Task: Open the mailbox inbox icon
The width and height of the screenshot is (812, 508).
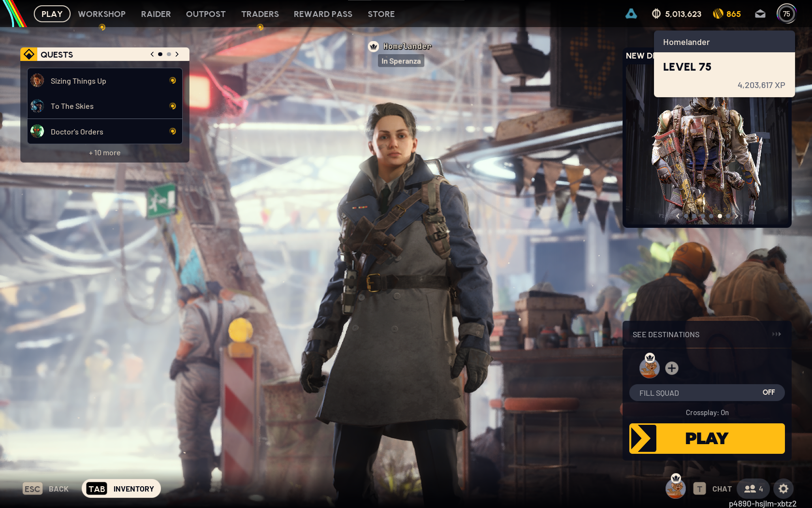Action: tap(760, 14)
